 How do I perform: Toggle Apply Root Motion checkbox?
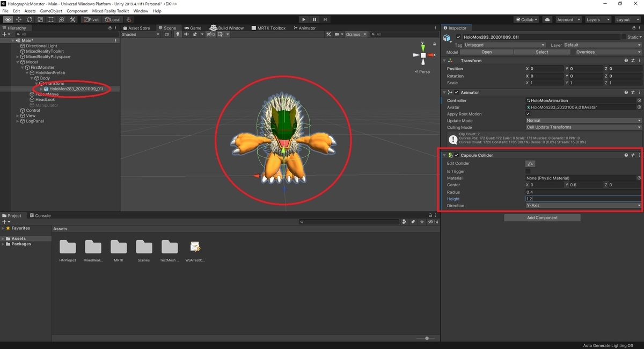528,114
